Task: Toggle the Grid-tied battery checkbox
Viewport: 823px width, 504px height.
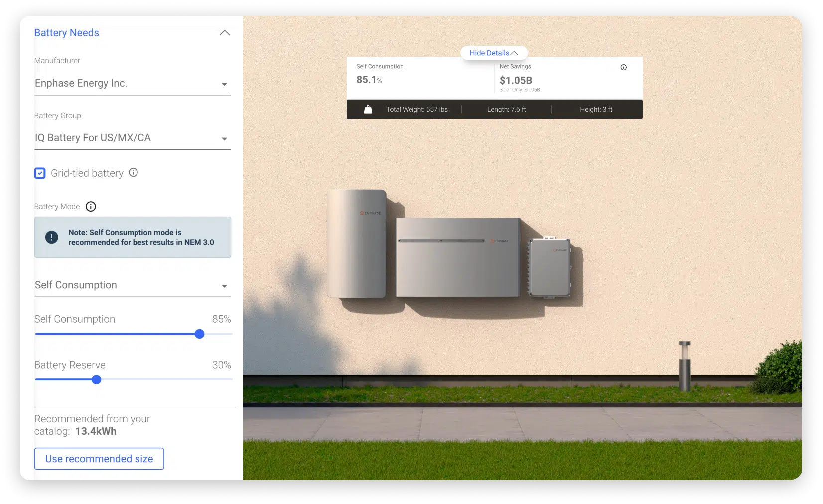Action: (40, 173)
